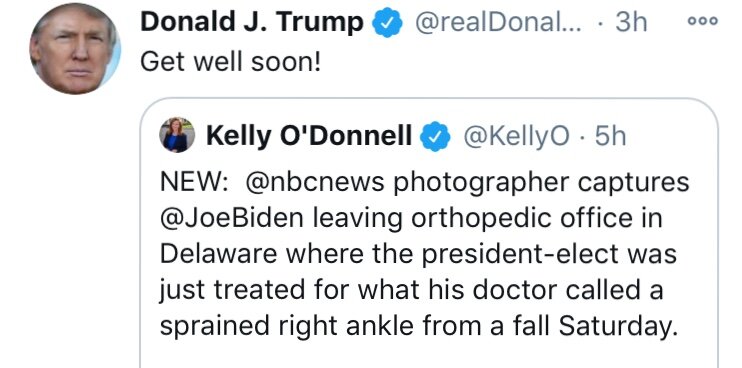This screenshot has width=742, height=368.
Task: Open the tweet's three-dot more options menu
Action: tap(702, 21)
